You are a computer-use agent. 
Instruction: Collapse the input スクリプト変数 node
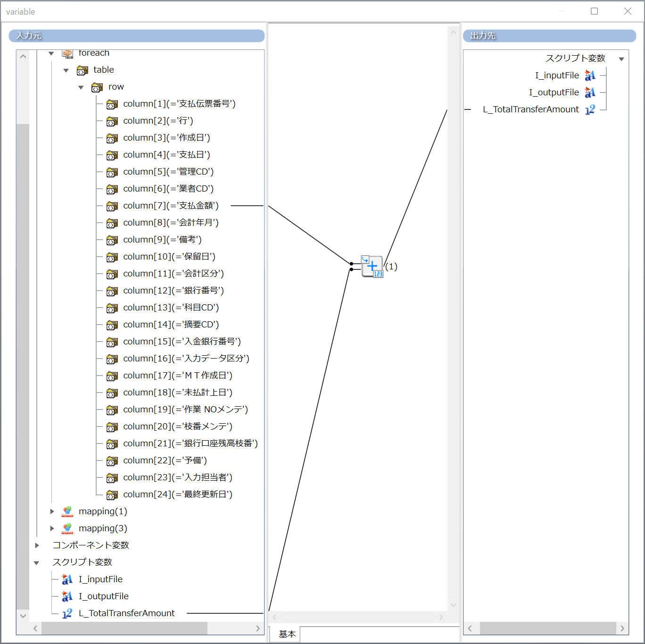36,562
